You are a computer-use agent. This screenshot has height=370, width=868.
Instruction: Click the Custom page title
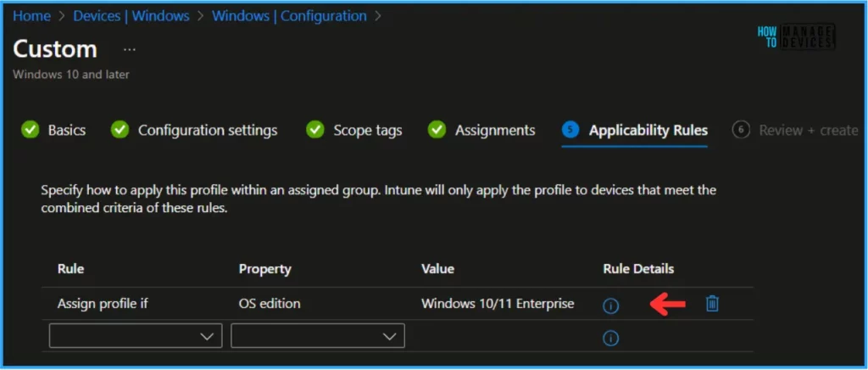click(x=55, y=49)
